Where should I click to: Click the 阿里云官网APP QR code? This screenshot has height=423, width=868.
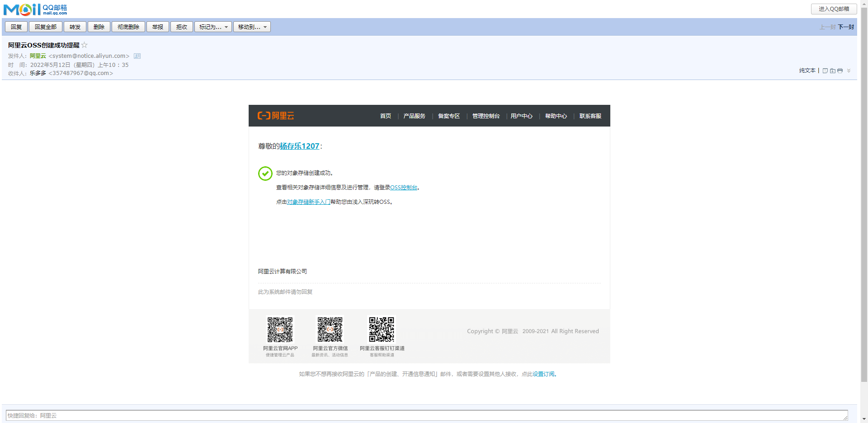[280, 329]
